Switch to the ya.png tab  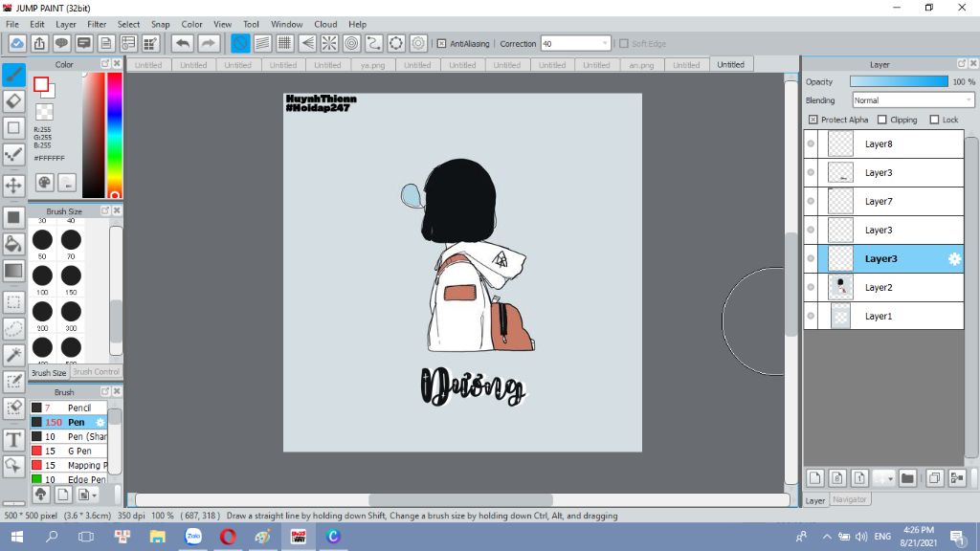point(372,65)
